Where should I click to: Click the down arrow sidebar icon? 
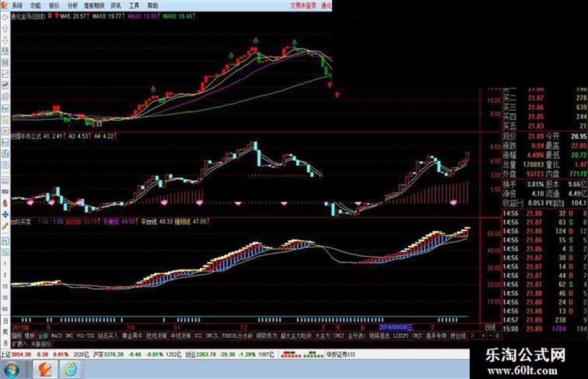pos(5,40)
